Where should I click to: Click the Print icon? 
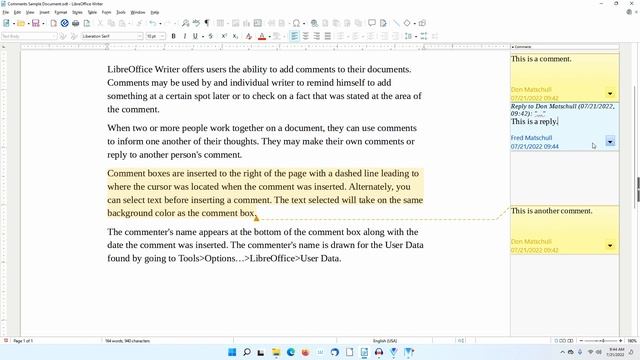(76, 23)
